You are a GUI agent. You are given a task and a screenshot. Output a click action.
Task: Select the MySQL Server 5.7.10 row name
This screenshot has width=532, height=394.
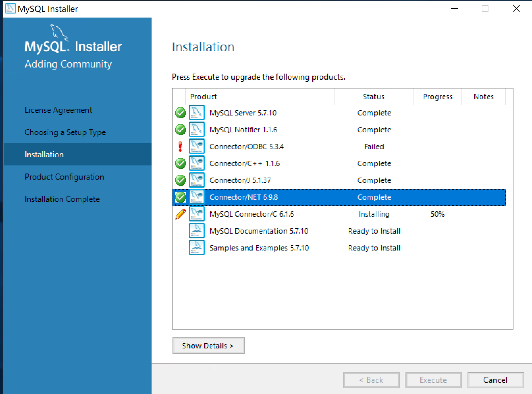pos(243,113)
